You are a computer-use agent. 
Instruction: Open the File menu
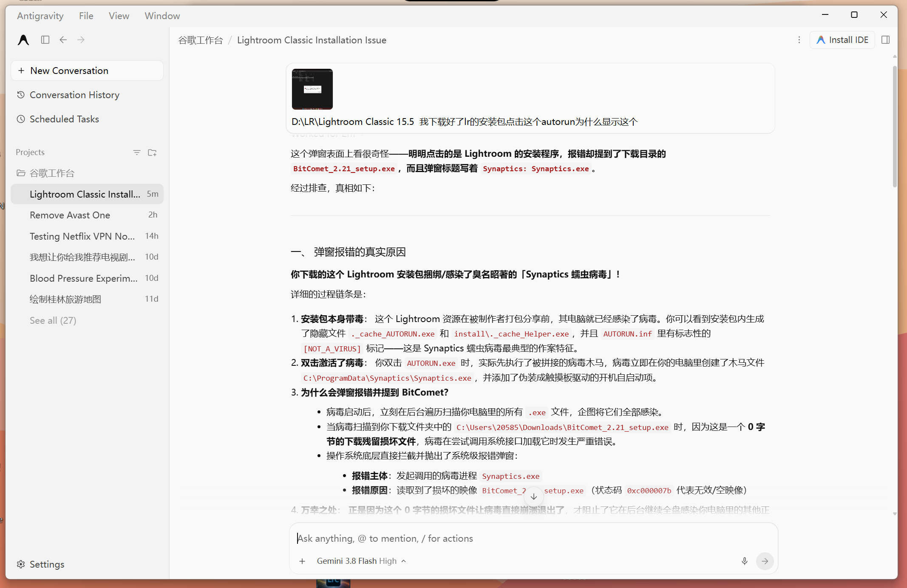click(86, 16)
